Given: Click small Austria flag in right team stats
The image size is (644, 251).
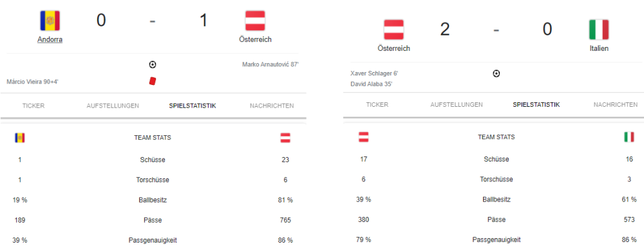Looking at the screenshot, I should pos(363,137).
